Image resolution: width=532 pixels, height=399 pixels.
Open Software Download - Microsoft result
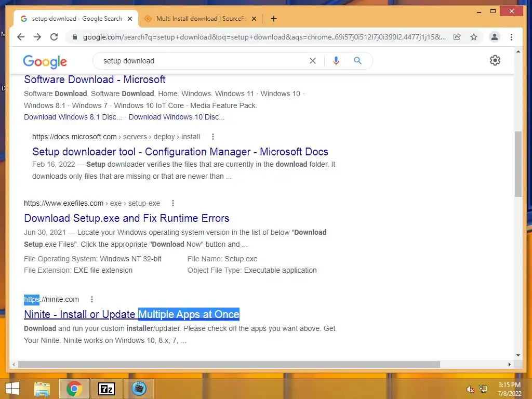click(95, 79)
